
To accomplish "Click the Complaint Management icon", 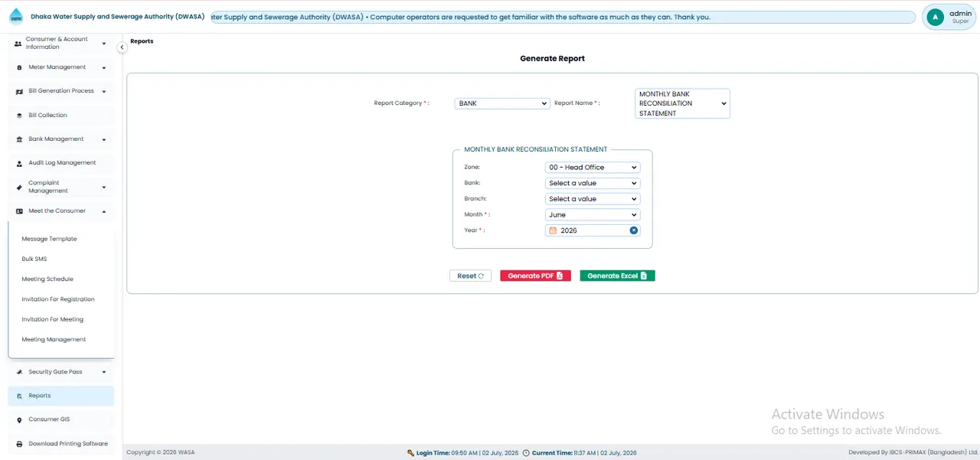I will [x=19, y=187].
